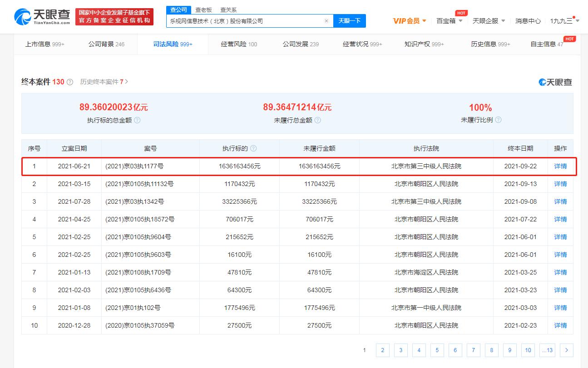Click the help icon next to 终本案件 130

[x=70, y=82]
